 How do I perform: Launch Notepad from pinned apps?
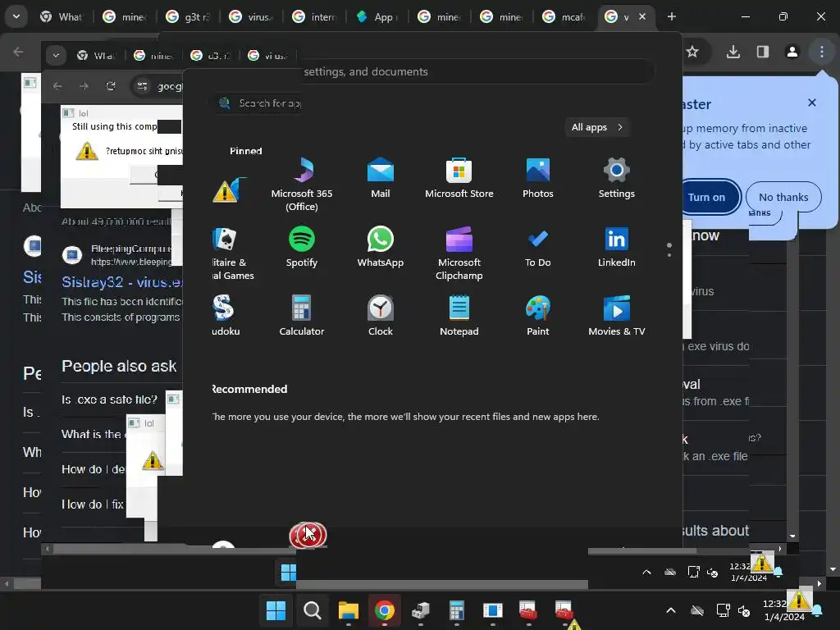[459, 316]
